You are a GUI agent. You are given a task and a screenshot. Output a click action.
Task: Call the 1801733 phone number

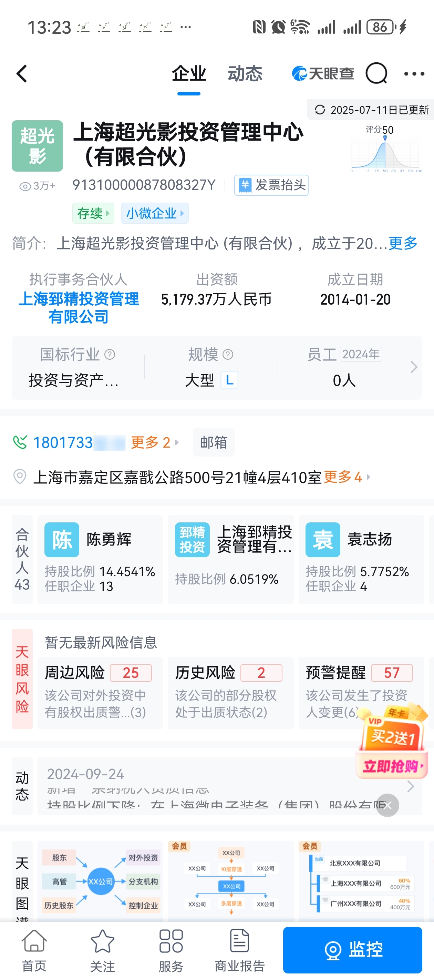pos(79,442)
